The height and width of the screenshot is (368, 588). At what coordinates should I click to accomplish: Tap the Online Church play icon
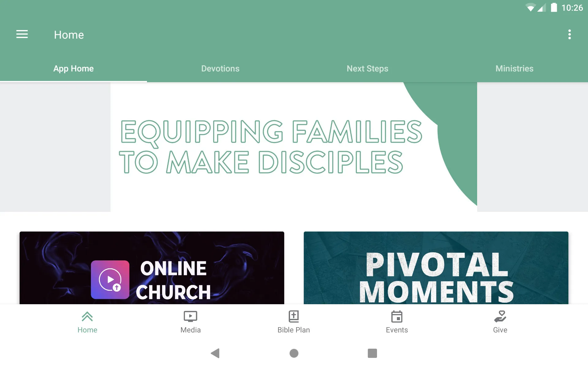click(110, 278)
